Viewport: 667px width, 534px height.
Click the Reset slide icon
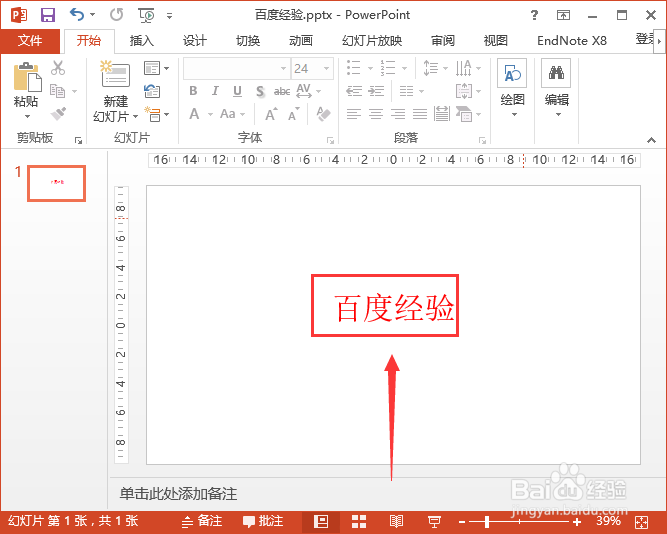tap(152, 91)
